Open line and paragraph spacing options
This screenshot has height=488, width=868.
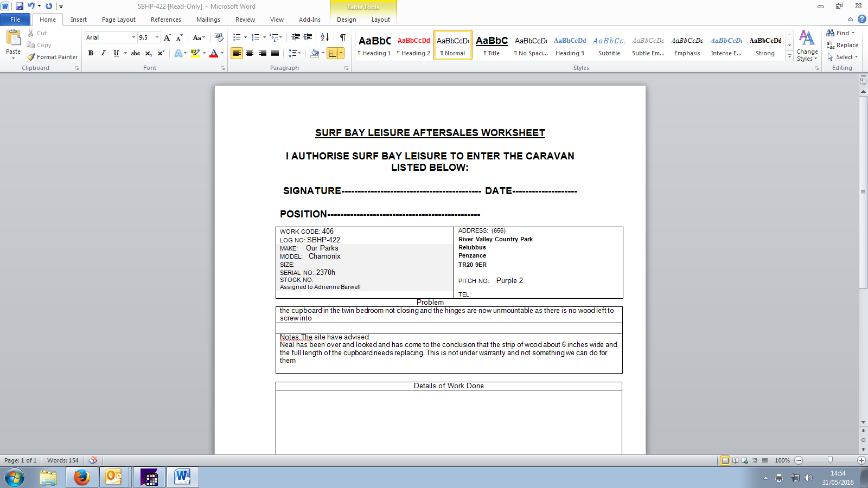click(294, 53)
